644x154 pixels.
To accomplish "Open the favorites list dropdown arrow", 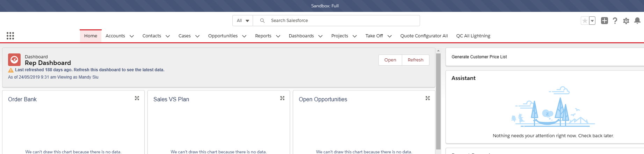I will 592,21.
